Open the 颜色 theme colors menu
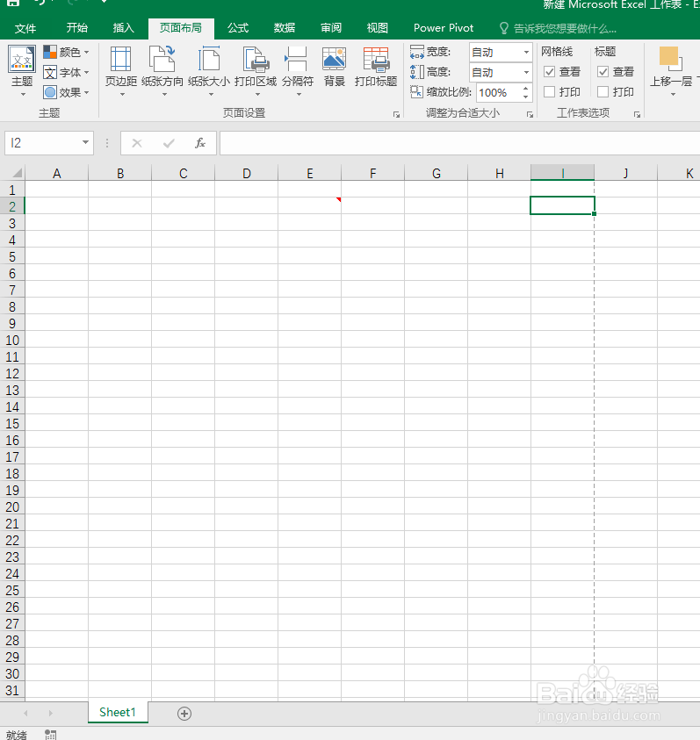The width and height of the screenshot is (700, 740). click(66, 52)
